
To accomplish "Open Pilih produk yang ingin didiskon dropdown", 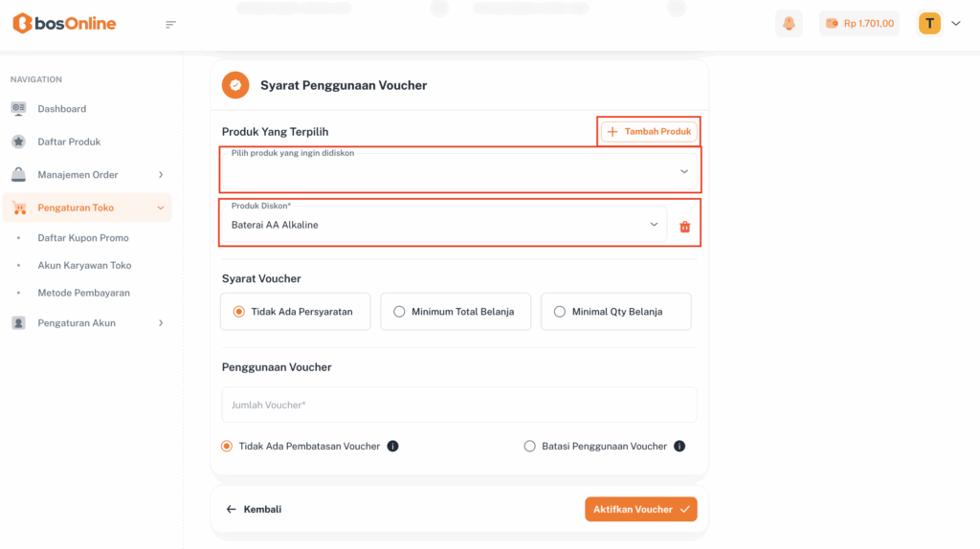I will [x=460, y=171].
